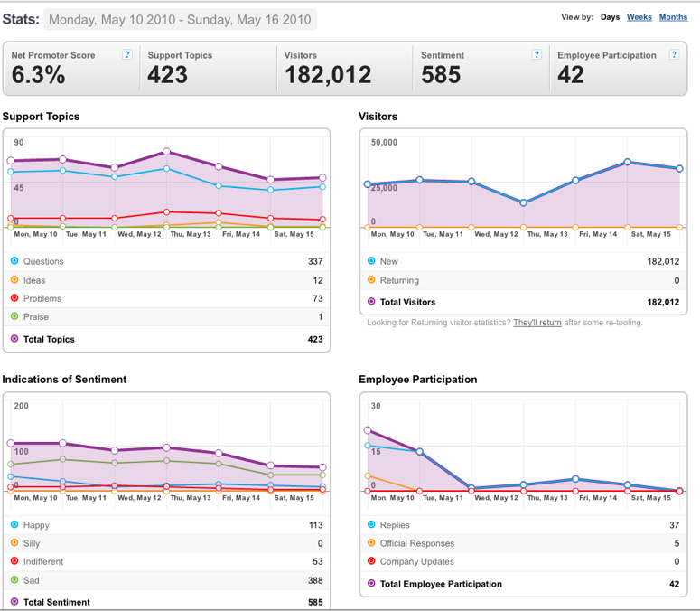Click the Total Visitors purple swatch
Screen dimensions: 700x611
pos(371,302)
